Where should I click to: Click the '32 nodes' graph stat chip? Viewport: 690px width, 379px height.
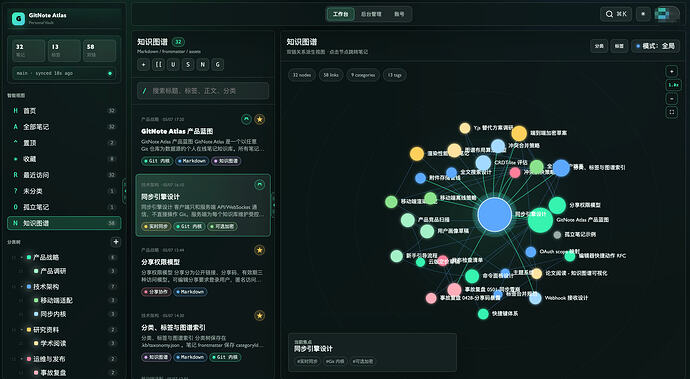click(x=302, y=75)
